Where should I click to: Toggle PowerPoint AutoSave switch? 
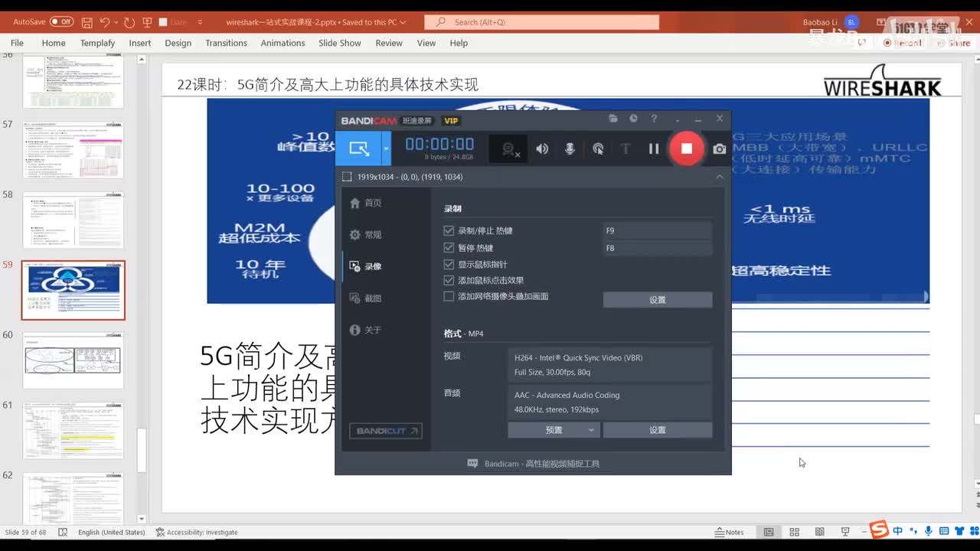click(61, 22)
